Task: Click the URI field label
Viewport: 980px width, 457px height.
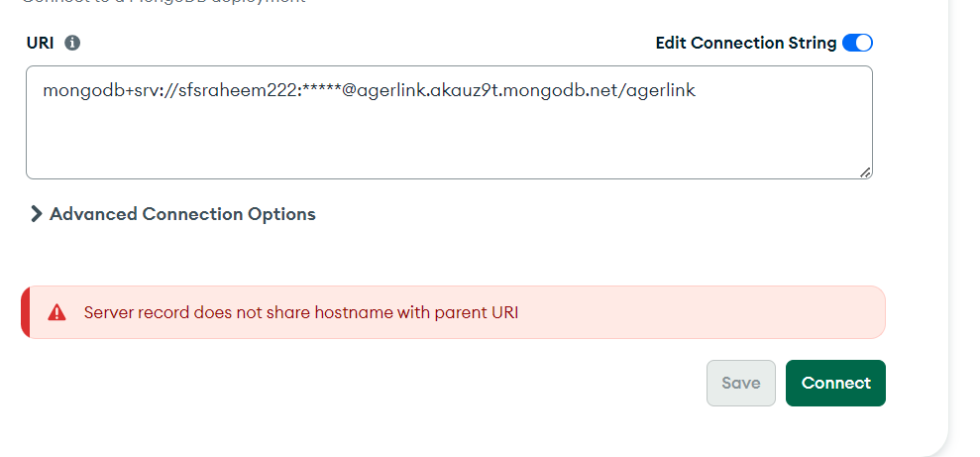Action: click(40, 43)
